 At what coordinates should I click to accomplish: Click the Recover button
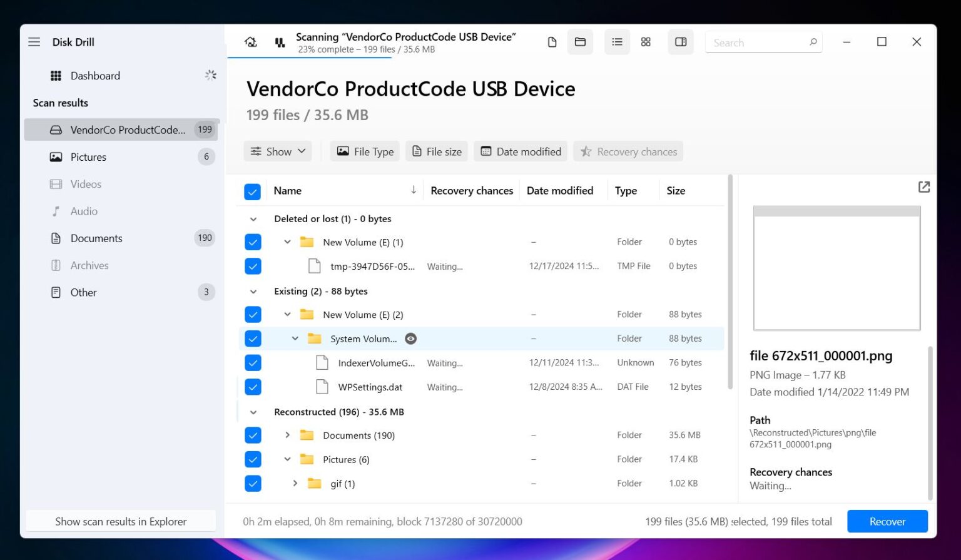pos(887,521)
